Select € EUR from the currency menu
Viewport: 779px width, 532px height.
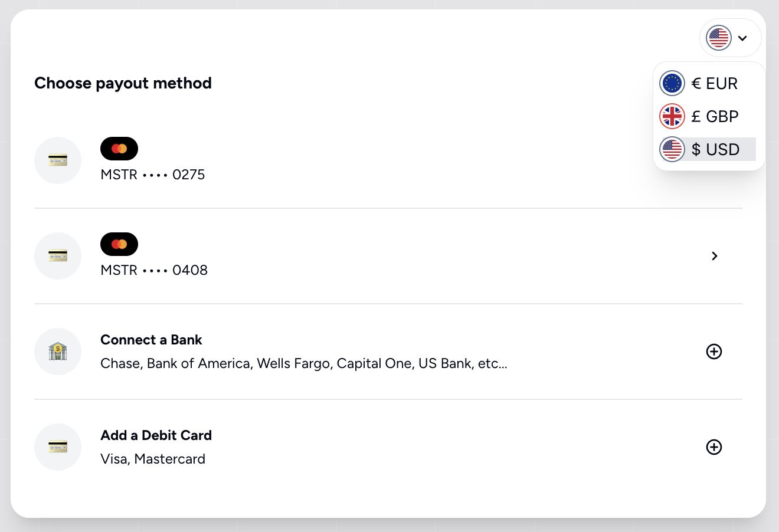click(x=714, y=83)
